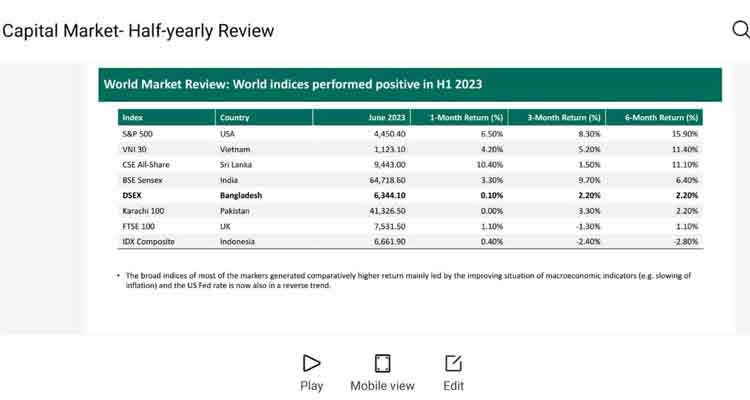Select the Capital Market- Half-yearly Review title
The image size is (750, 400).
(x=138, y=30)
